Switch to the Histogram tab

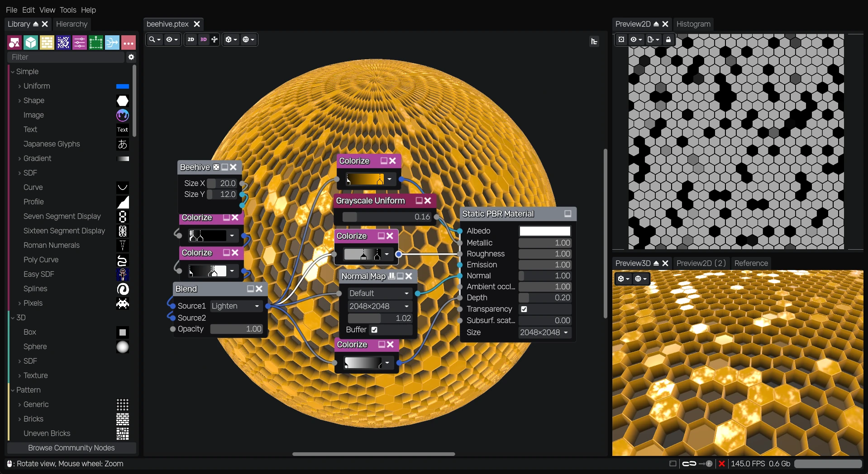pyautogui.click(x=693, y=24)
